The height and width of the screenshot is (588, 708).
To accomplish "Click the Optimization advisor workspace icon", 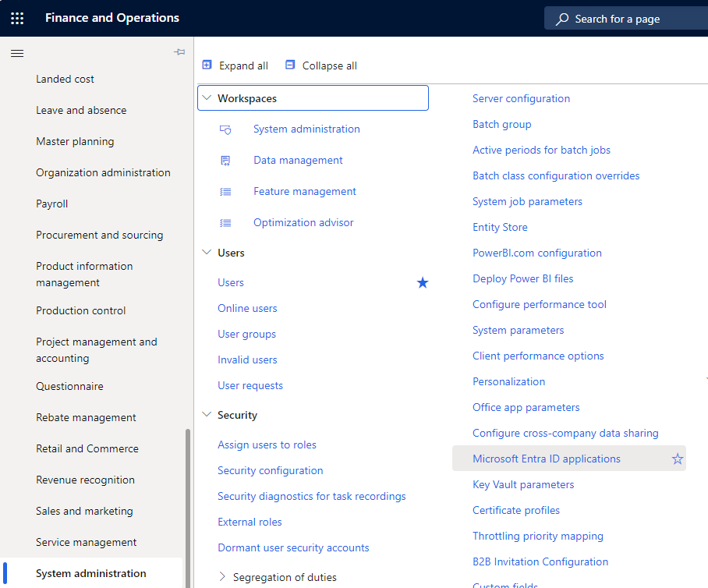I will click(x=225, y=223).
